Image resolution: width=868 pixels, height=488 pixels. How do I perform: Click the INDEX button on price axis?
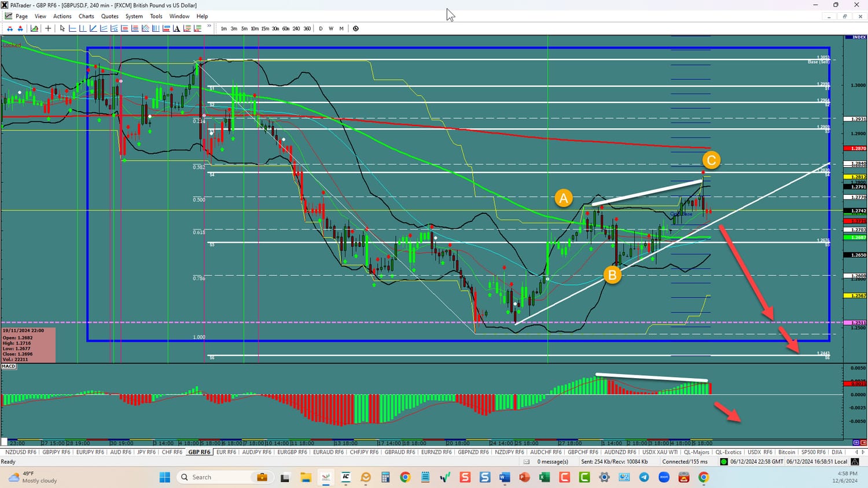pyautogui.click(x=855, y=38)
